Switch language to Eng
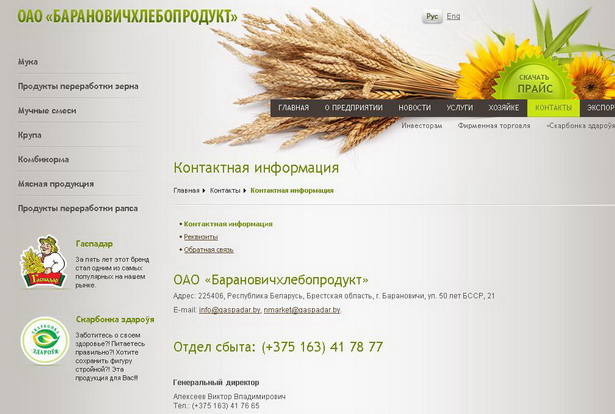615x414 pixels. pos(453,17)
